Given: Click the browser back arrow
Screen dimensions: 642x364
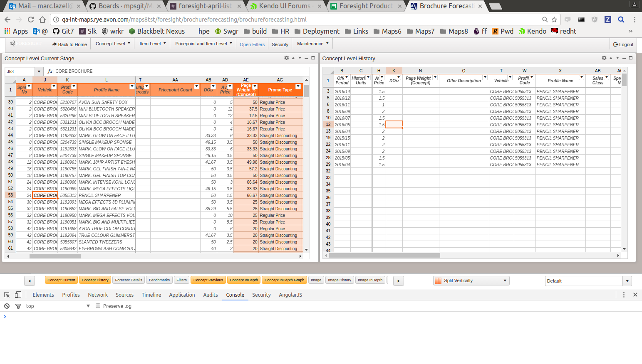Looking at the screenshot, I should point(7,20).
